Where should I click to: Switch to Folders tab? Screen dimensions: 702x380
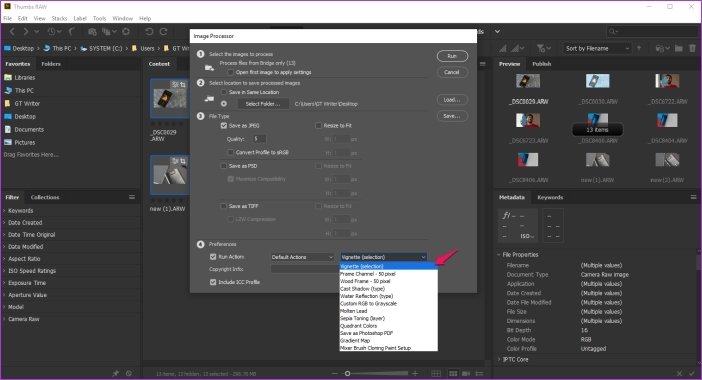51,64
